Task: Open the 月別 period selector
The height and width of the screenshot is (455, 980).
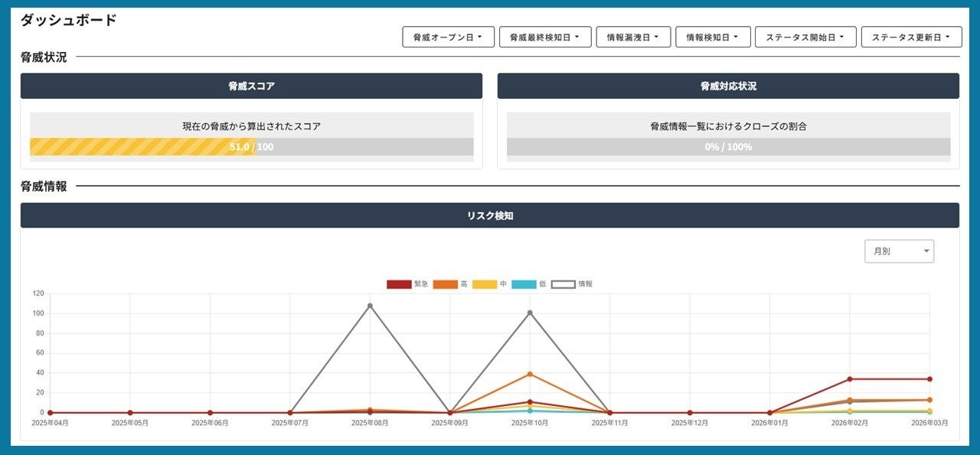Action: (899, 251)
